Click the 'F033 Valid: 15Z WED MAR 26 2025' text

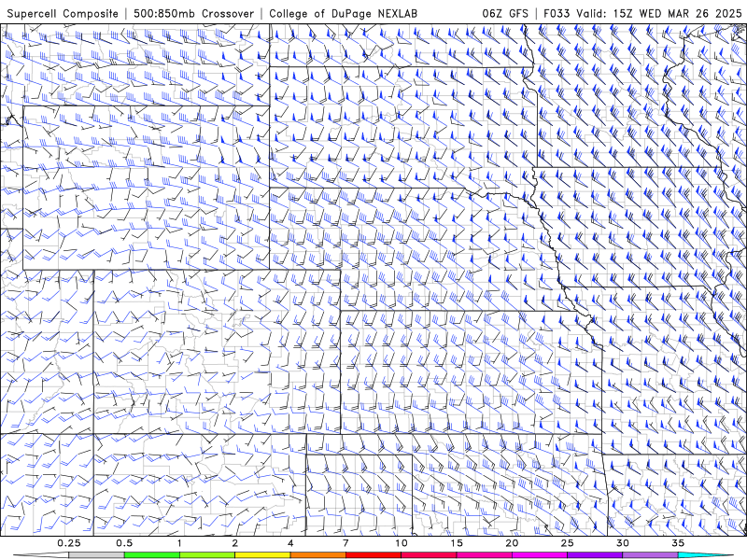coord(642,14)
